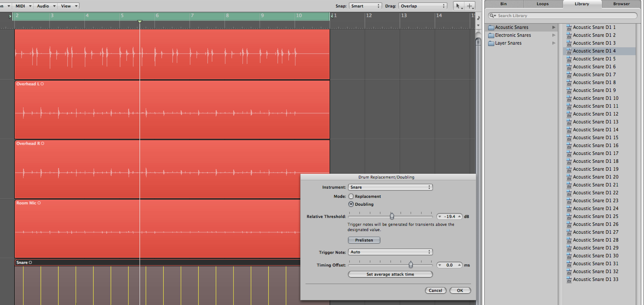The height and width of the screenshot is (305, 644).
Task: Click the loop icon on the Overhead R region
Action: (x=42, y=143)
